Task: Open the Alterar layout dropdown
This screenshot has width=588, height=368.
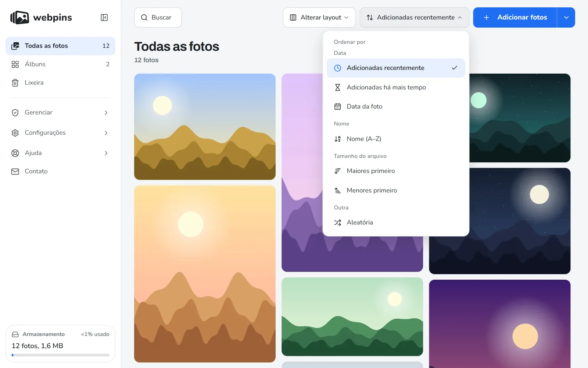Action: coord(319,18)
